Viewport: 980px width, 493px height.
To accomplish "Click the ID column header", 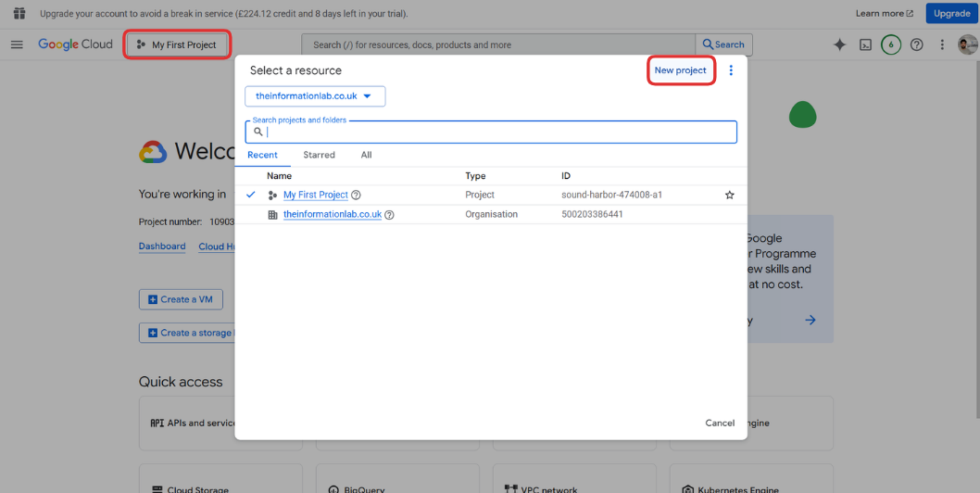I will [x=566, y=176].
